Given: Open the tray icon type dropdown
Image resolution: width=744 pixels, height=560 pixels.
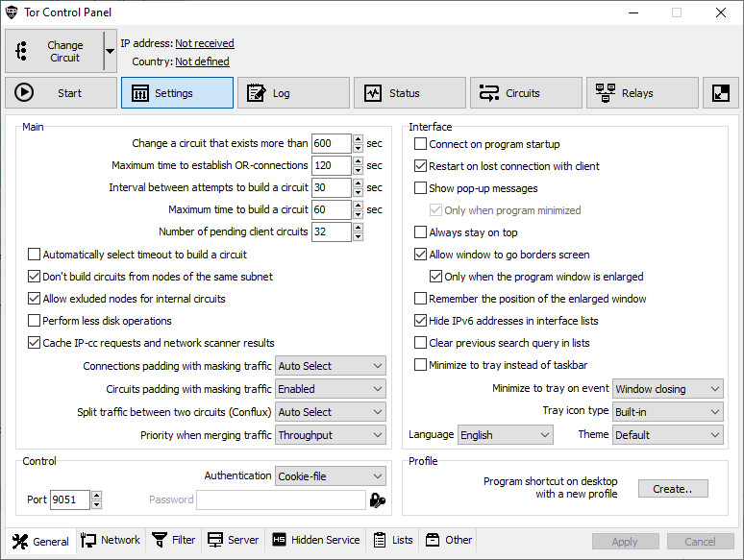Looking at the screenshot, I should [x=668, y=412].
